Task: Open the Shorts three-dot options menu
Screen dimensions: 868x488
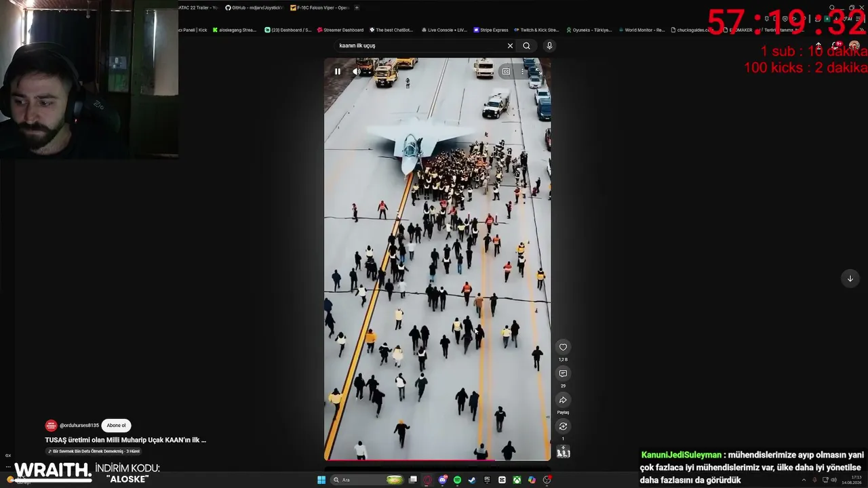Action: 522,71
